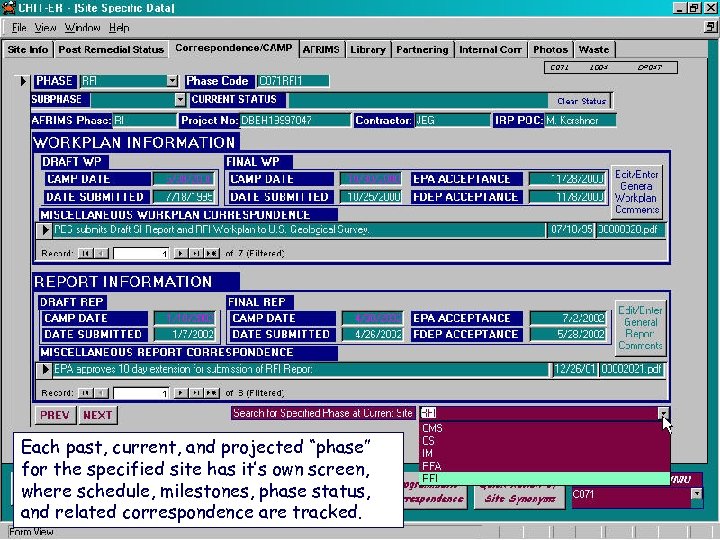This screenshot has width=720, height=540.
Task: Choose IM from the phase list
Action: (x=544, y=453)
